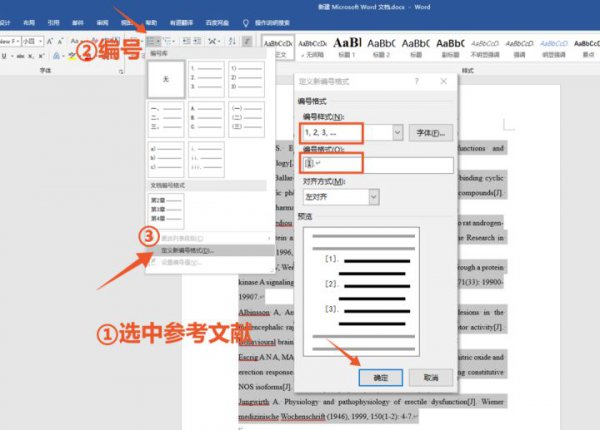Click the sort icon in paragraph group
This screenshot has width=600, height=430.
228,41
